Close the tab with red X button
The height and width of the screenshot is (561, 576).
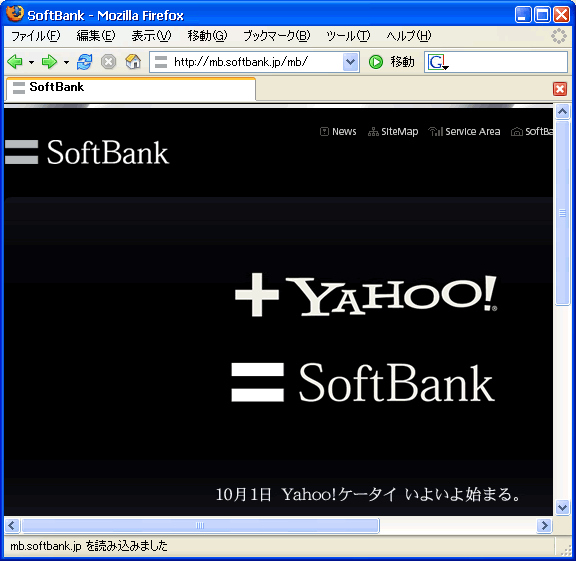coord(560,89)
